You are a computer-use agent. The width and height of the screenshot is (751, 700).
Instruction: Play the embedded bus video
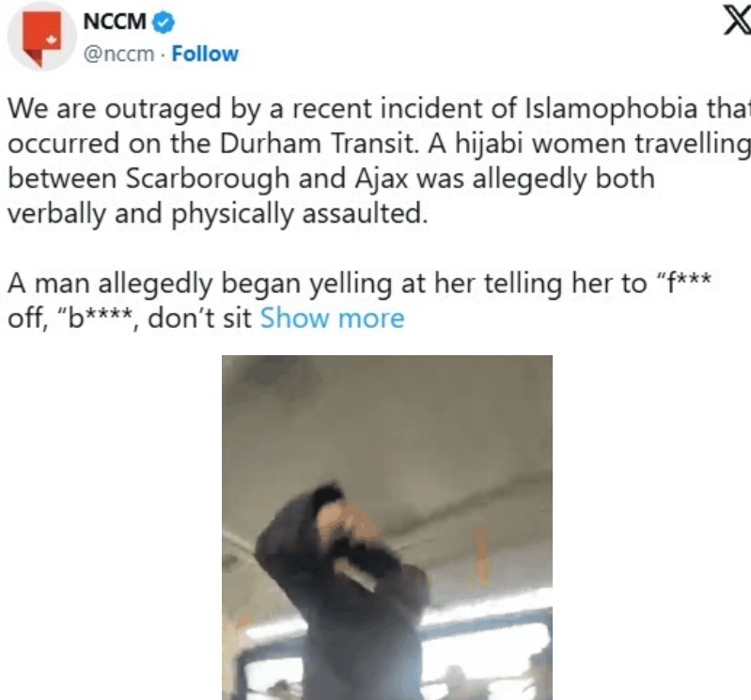[387, 527]
